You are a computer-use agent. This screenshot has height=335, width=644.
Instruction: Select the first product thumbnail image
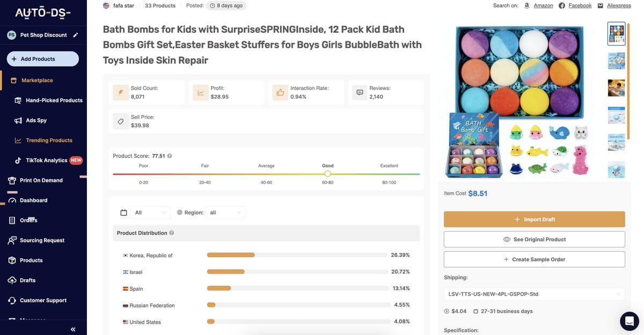pyautogui.click(x=616, y=33)
